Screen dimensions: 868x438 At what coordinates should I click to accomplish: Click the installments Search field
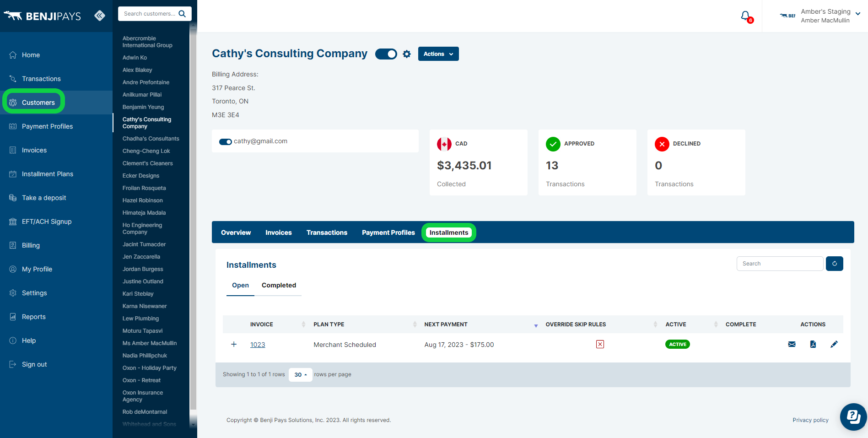[780, 264]
